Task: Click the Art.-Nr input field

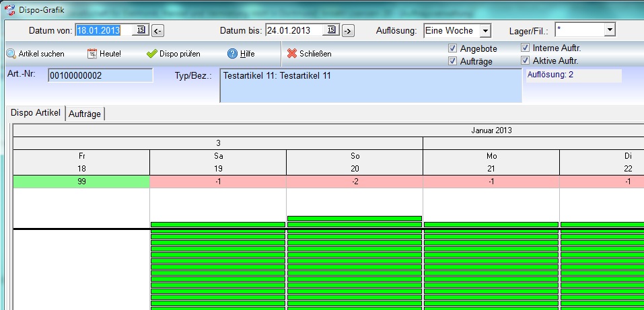Action: [x=100, y=75]
